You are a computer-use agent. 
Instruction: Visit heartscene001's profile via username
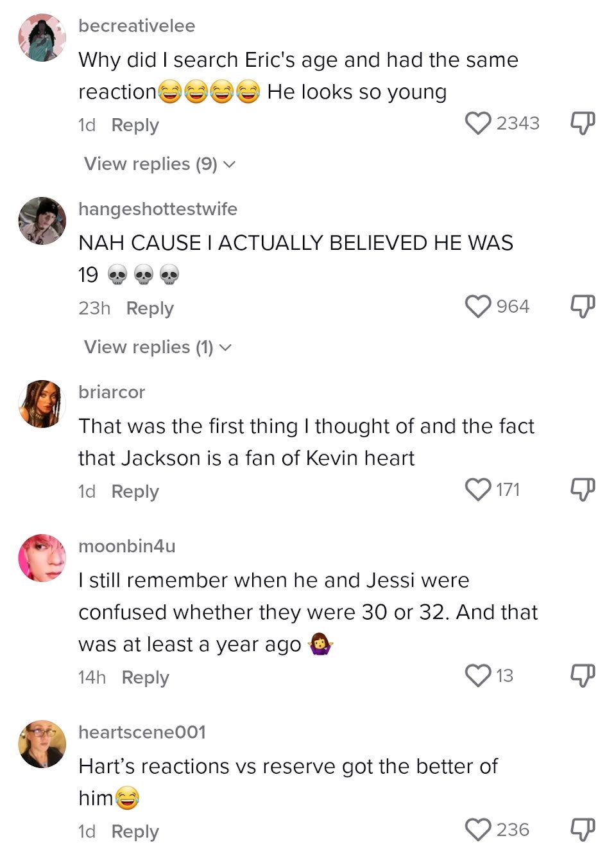click(142, 732)
